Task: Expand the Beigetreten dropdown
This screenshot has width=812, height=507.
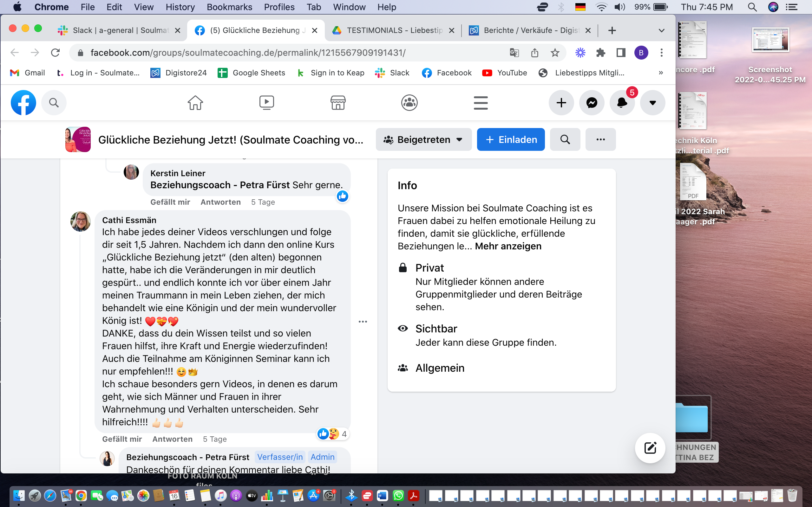Action: pyautogui.click(x=423, y=139)
